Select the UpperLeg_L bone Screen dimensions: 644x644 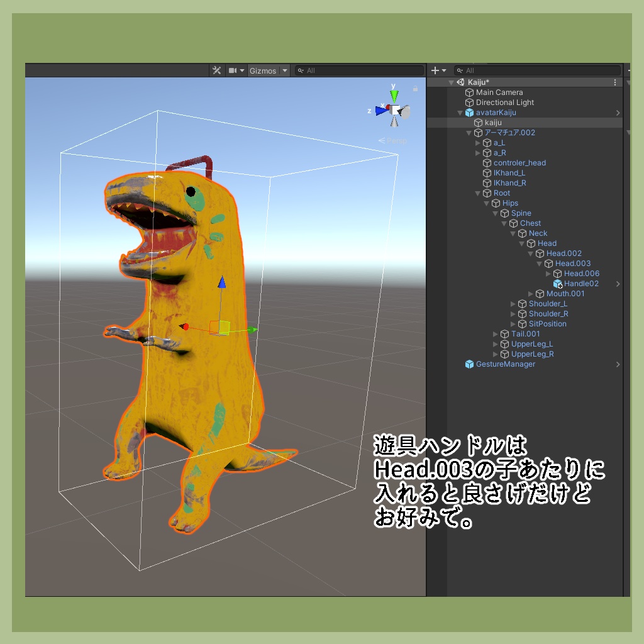pos(532,344)
